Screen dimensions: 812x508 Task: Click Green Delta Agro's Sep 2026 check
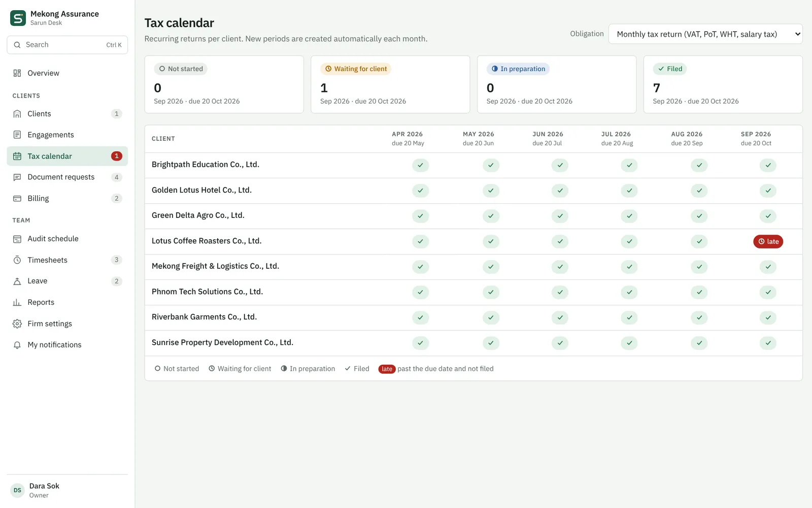768,216
